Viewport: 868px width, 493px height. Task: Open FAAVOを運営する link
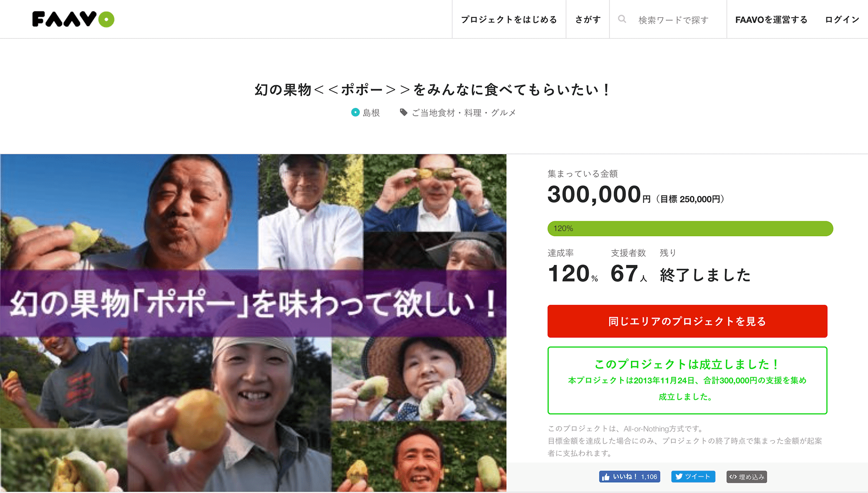point(771,20)
